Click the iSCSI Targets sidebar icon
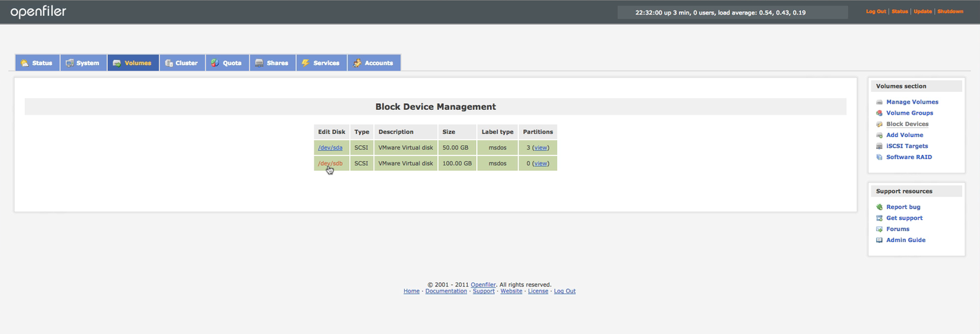This screenshot has width=980, height=334. (880, 146)
